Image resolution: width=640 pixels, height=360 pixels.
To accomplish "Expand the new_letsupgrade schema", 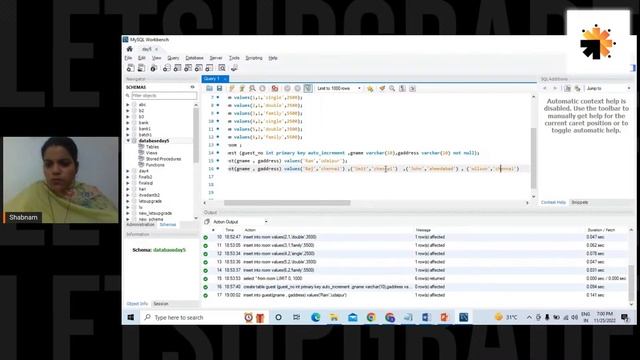I will point(128,213).
